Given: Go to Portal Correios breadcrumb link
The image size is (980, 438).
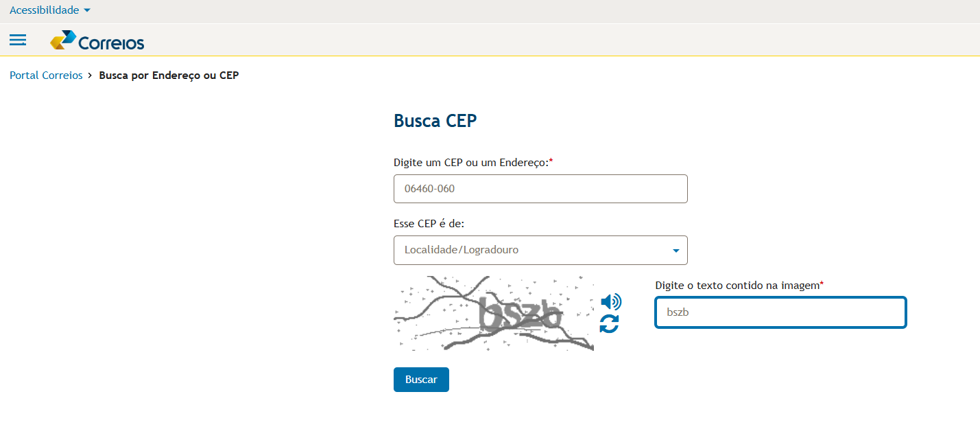Looking at the screenshot, I should 46,76.
